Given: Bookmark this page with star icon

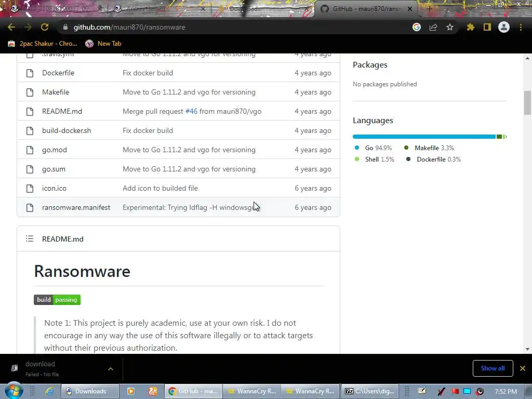Looking at the screenshot, I should [450, 27].
